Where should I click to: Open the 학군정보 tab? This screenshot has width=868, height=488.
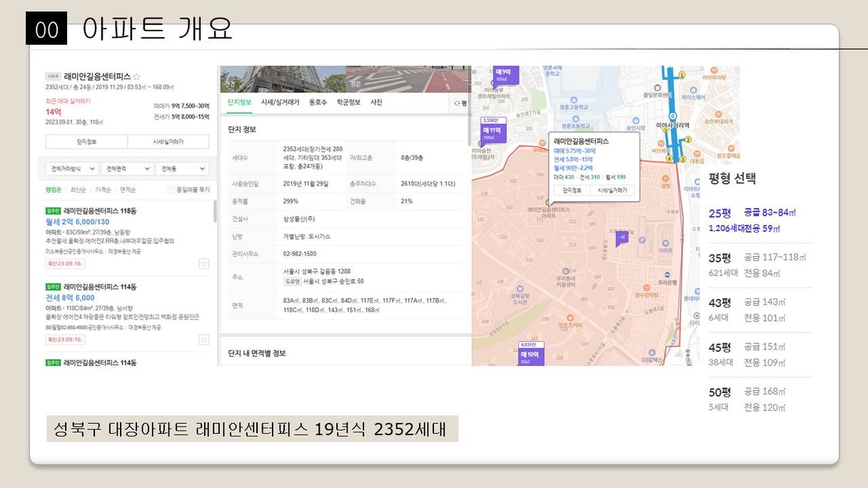click(x=348, y=103)
